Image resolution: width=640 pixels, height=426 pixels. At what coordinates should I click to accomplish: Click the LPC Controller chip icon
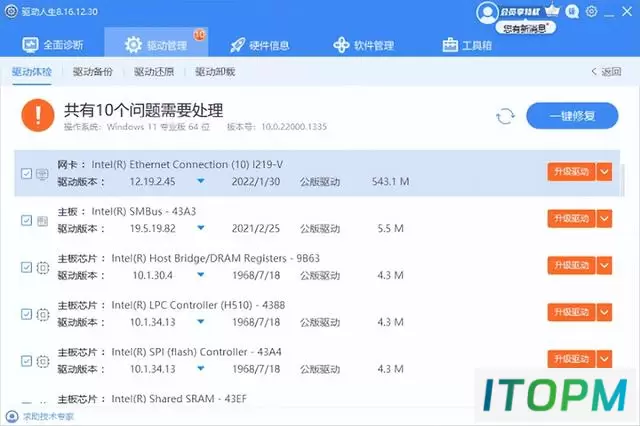point(43,315)
